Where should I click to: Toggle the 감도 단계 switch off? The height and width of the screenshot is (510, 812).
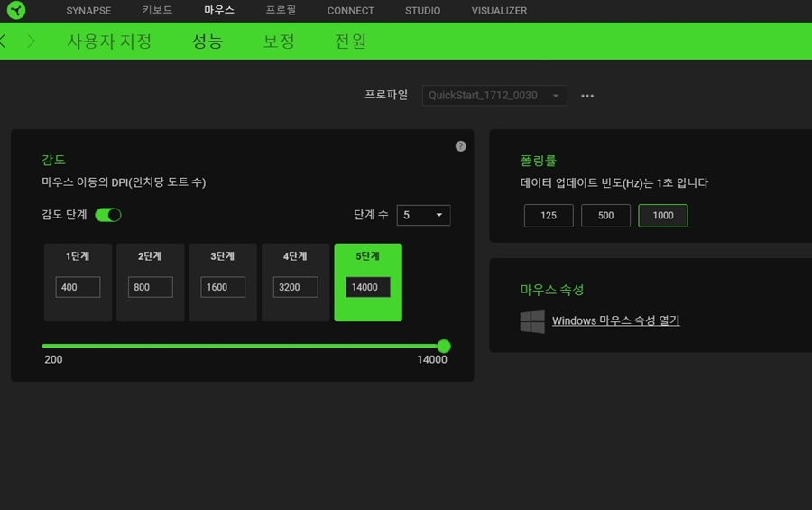click(x=108, y=215)
